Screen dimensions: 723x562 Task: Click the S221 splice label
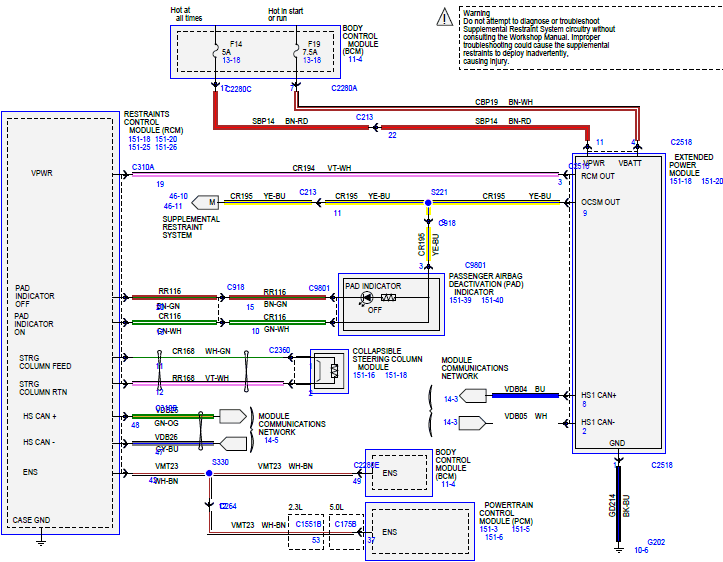[439, 192]
